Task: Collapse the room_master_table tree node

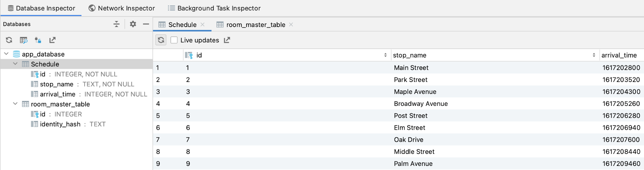Action: (x=15, y=104)
